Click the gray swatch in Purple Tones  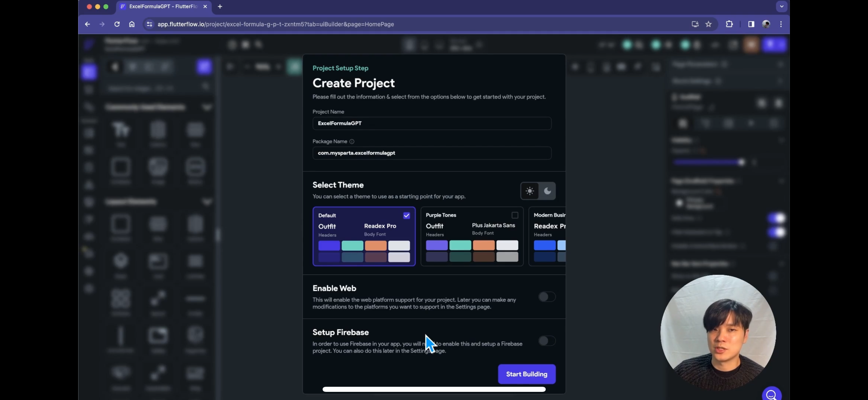coord(507,256)
